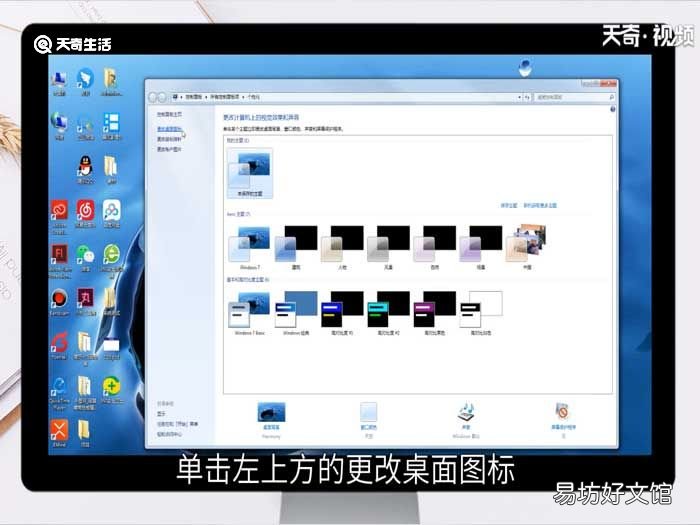Select the Architecture Aero theme
Image resolution: width=700 pixels, height=525 pixels.
pos(296,248)
